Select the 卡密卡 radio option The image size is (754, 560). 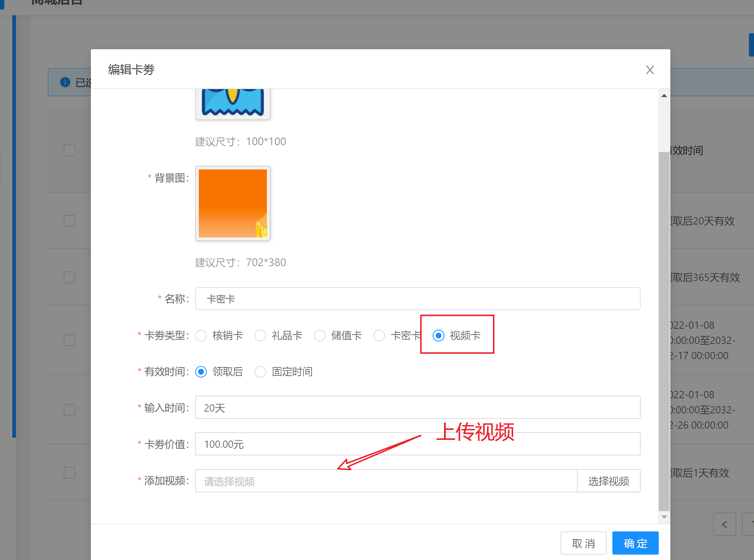(x=379, y=336)
